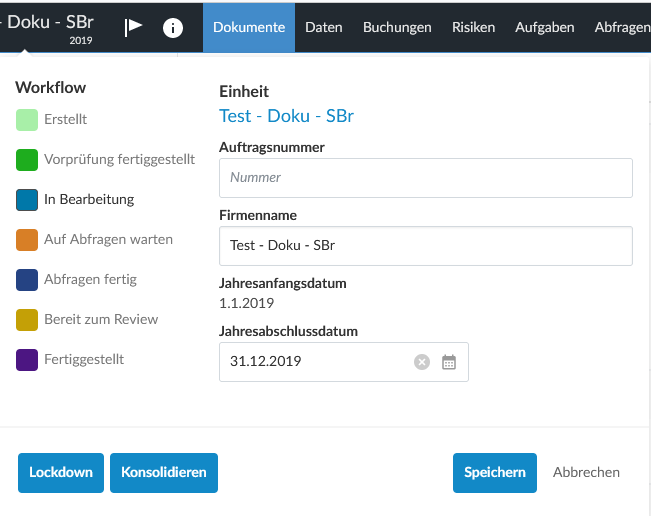
Task: Open the Daten tab
Action: tap(324, 27)
